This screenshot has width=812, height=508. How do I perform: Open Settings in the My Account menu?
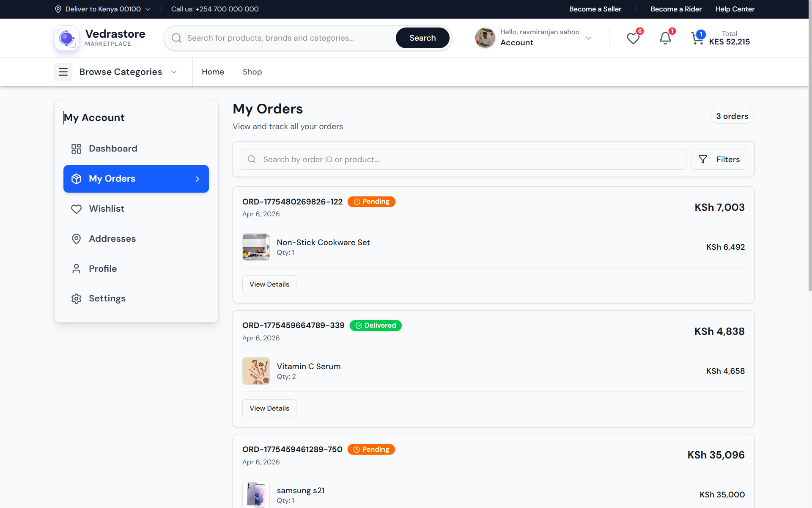(136, 298)
